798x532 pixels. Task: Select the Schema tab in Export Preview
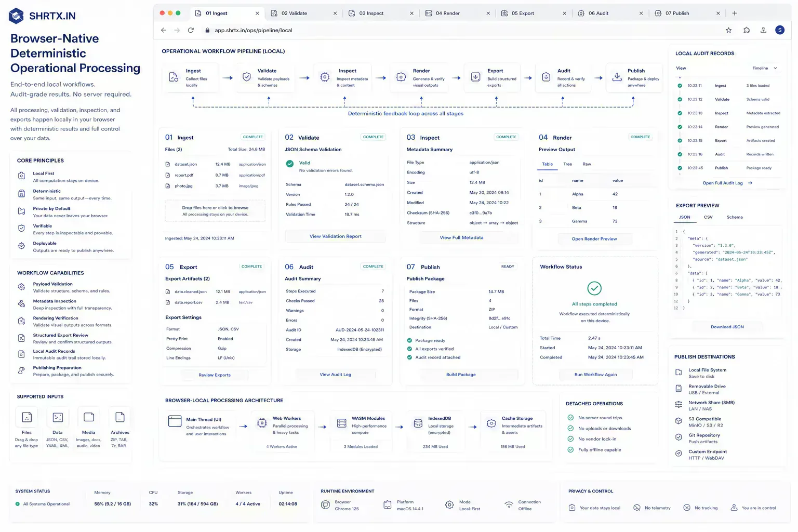(735, 217)
